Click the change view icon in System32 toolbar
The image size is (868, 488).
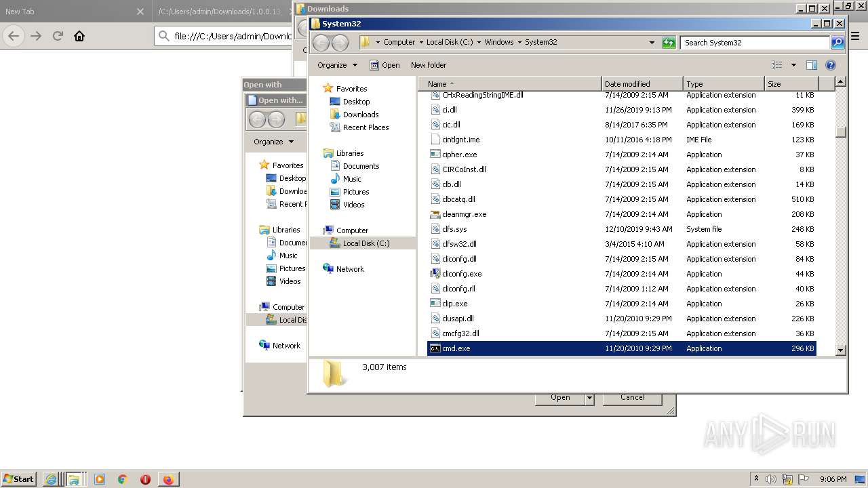click(777, 65)
